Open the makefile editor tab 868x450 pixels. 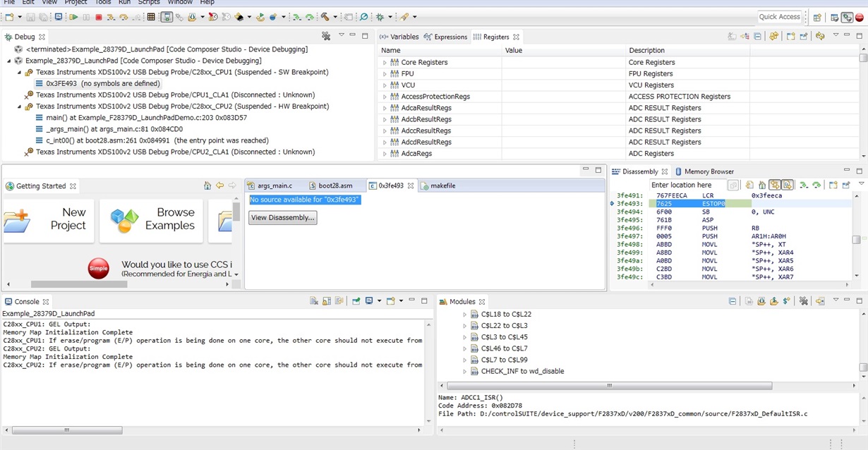pyautogui.click(x=438, y=186)
